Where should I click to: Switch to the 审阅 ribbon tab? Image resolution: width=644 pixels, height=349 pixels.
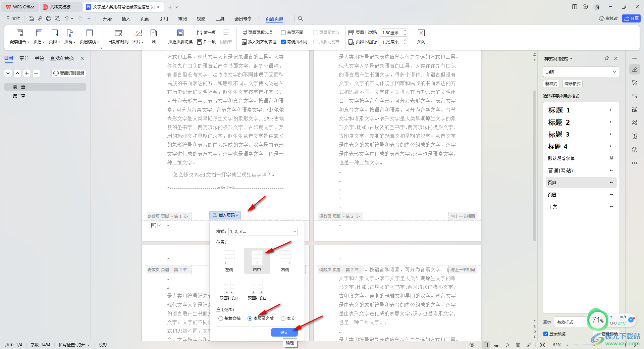182,19
